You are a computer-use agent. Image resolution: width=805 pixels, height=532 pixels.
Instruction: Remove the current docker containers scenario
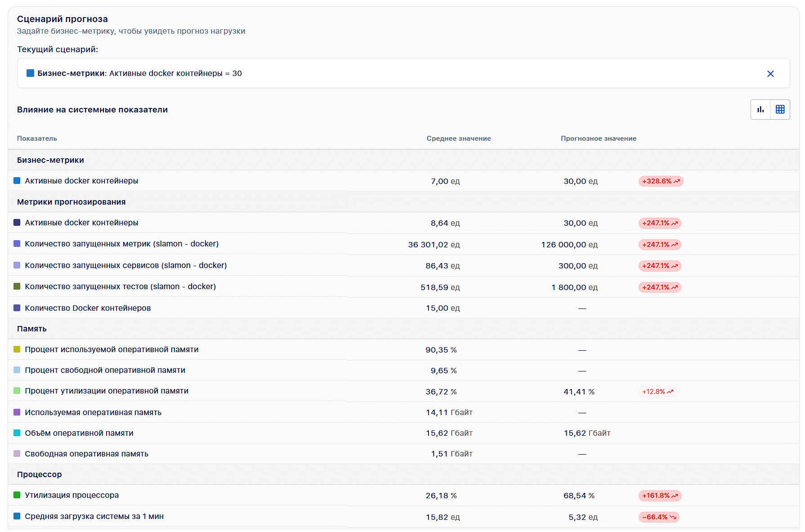(770, 74)
